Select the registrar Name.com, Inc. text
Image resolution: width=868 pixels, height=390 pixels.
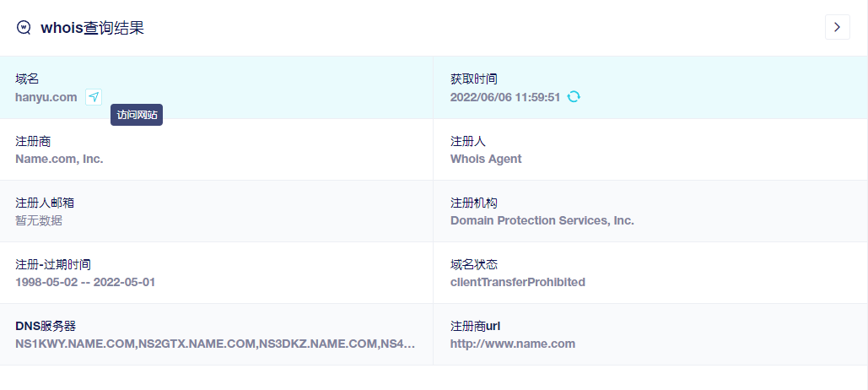59,159
